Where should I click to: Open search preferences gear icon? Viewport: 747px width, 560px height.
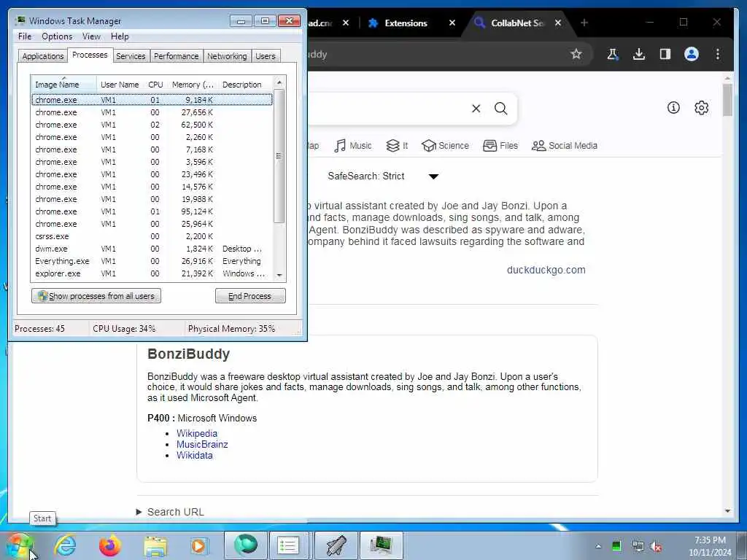[701, 108]
